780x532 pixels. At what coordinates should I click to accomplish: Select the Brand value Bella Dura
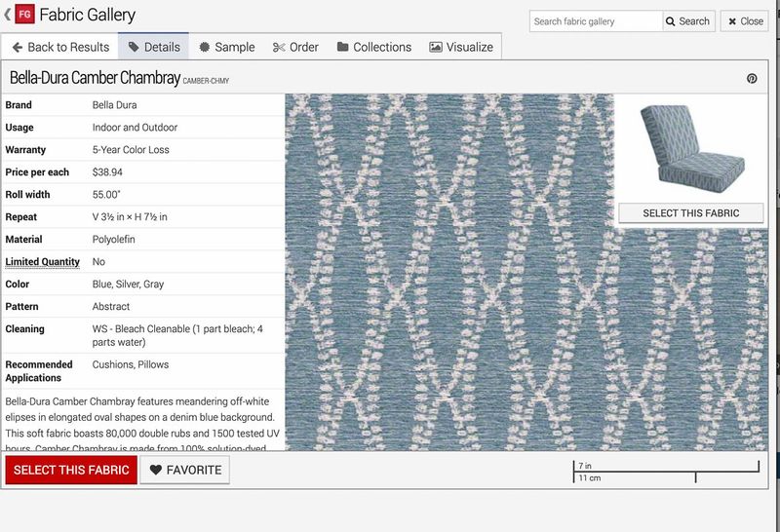point(114,105)
